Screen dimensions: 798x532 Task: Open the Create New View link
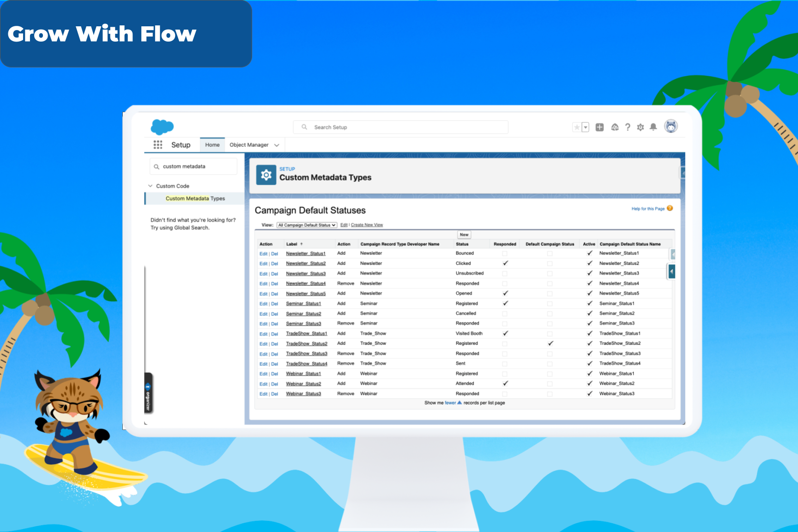[367, 225]
